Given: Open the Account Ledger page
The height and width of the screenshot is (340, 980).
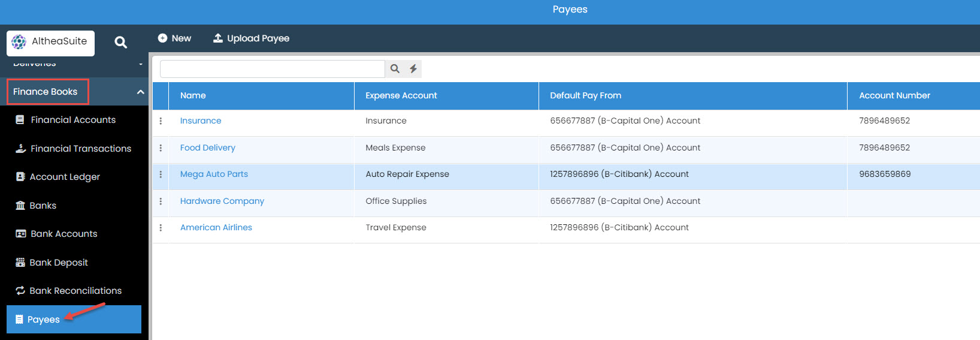Looking at the screenshot, I should (65, 177).
